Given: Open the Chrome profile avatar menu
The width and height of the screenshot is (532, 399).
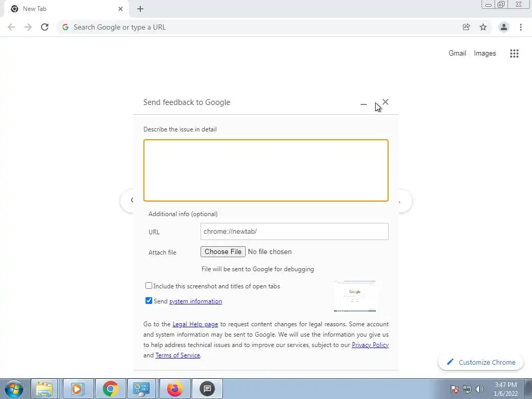Looking at the screenshot, I should (504, 27).
